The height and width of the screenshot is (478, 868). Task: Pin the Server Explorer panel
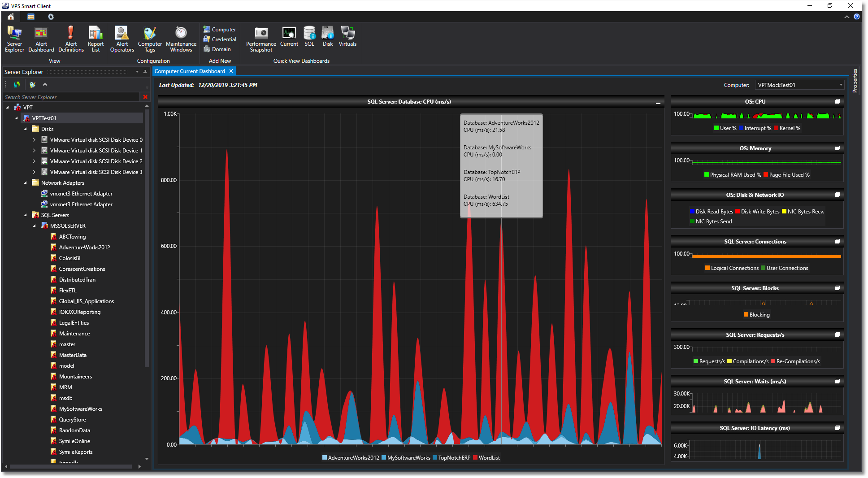[144, 71]
